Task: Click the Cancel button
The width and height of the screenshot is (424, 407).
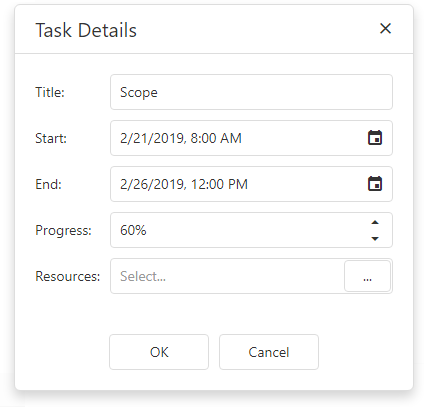Action: click(x=269, y=352)
